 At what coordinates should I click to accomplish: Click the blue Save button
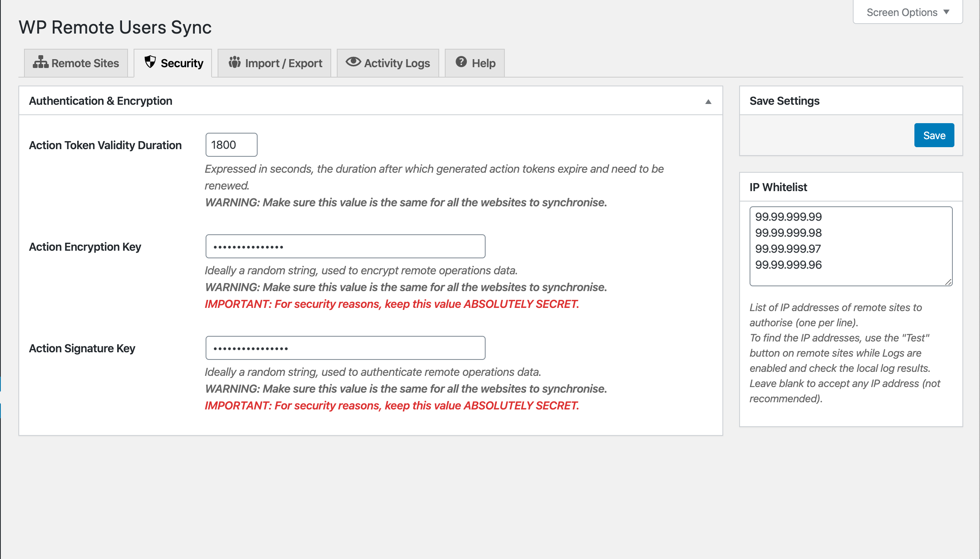click(x=934, y=136)
